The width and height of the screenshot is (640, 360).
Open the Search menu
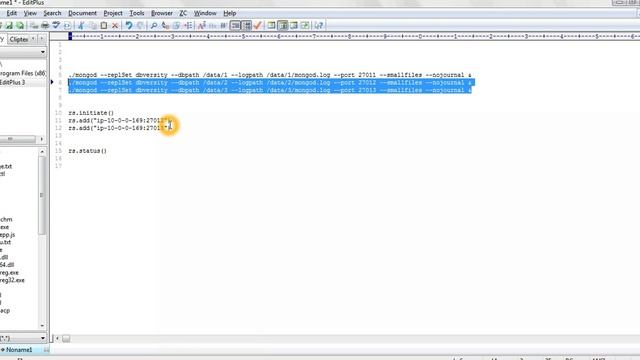pyautogui.click(x=52, y=13)
